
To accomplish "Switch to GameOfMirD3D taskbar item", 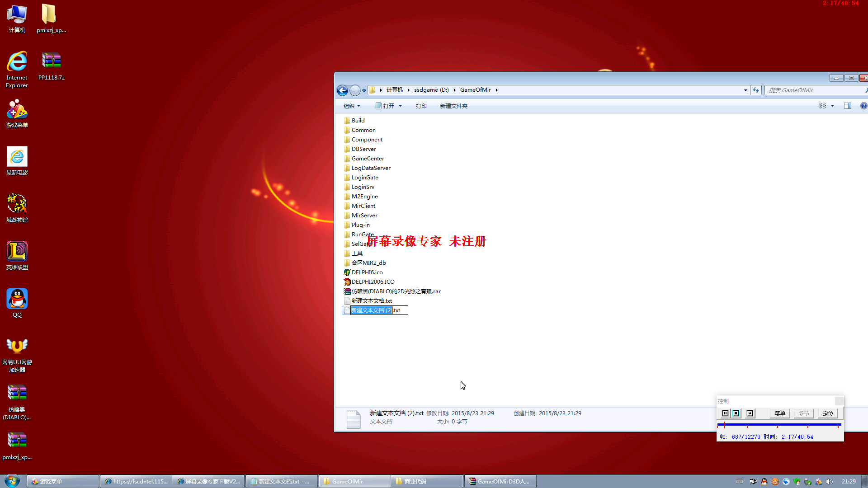I will click(500, 482).
